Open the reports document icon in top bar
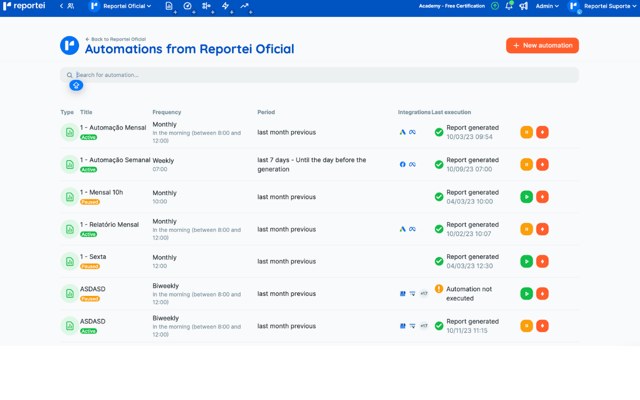Screen dimensions: 640x400 (x=169, y=6)
